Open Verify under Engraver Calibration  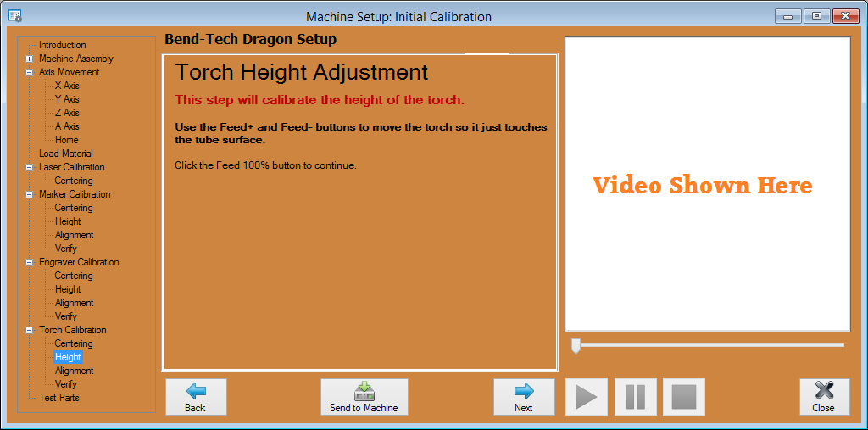66,316
